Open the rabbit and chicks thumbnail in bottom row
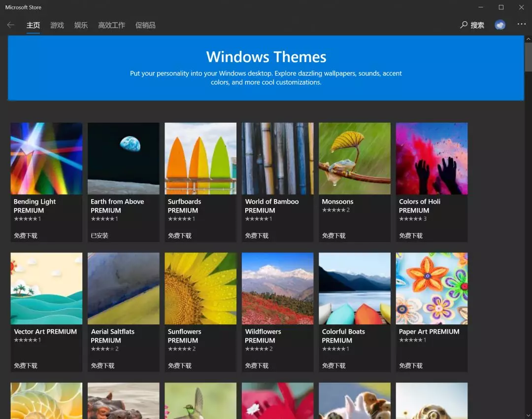The image size is (532, 419). point(355,401)
